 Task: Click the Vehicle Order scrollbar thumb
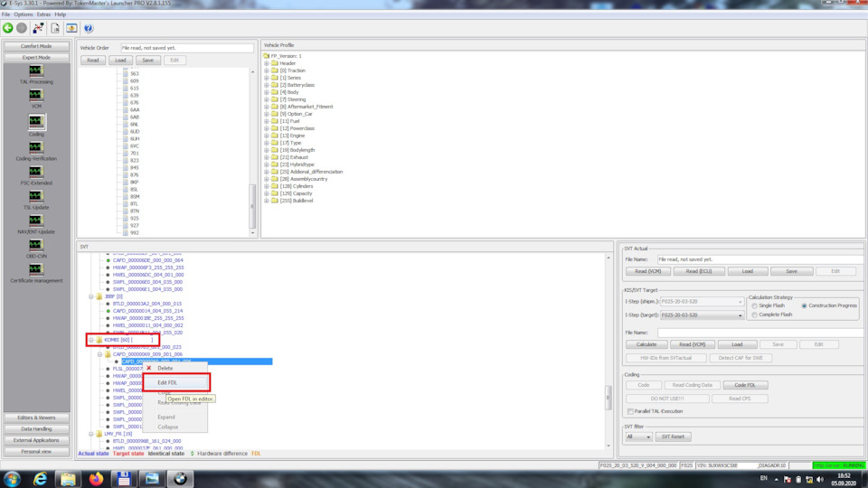252,206
